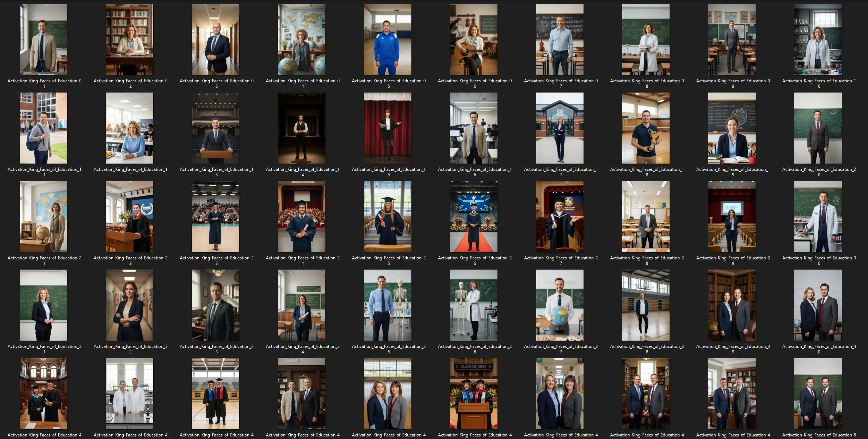Select woman with crossed arms outside school building
This screenshot has width=868, height=439.
tap(559, 128)
